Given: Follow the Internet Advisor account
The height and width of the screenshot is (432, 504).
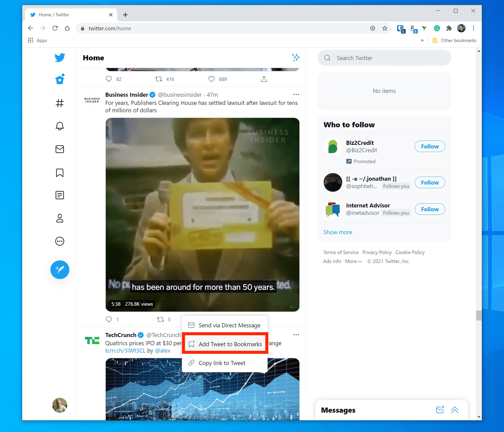Looking at the screenshot, I should pyautogui.click(x=430, y=209).
